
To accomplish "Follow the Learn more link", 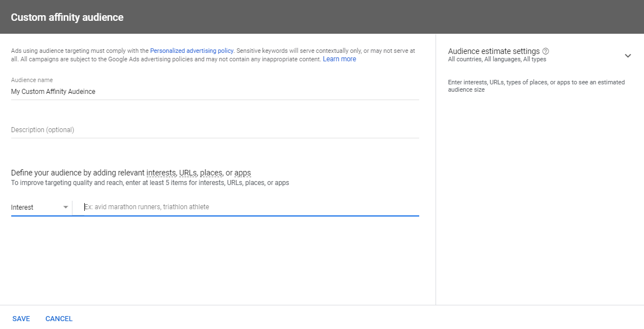I will point(339,59).
